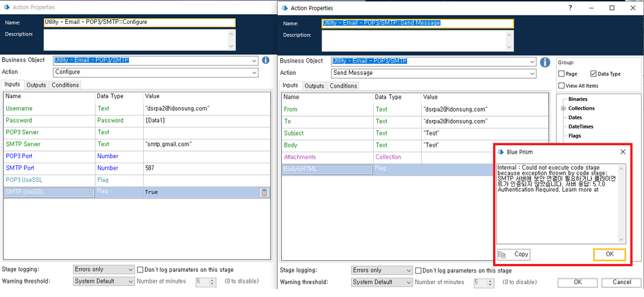
Task: Enable View All Items checkbox
Action: pyautogui.click(x=561, y=86)
